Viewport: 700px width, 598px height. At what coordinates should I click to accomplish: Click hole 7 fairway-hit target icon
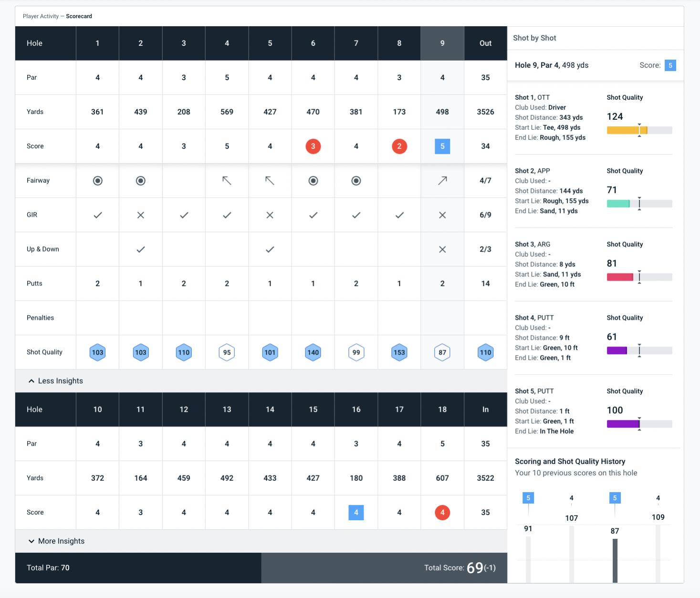(356, 180)
